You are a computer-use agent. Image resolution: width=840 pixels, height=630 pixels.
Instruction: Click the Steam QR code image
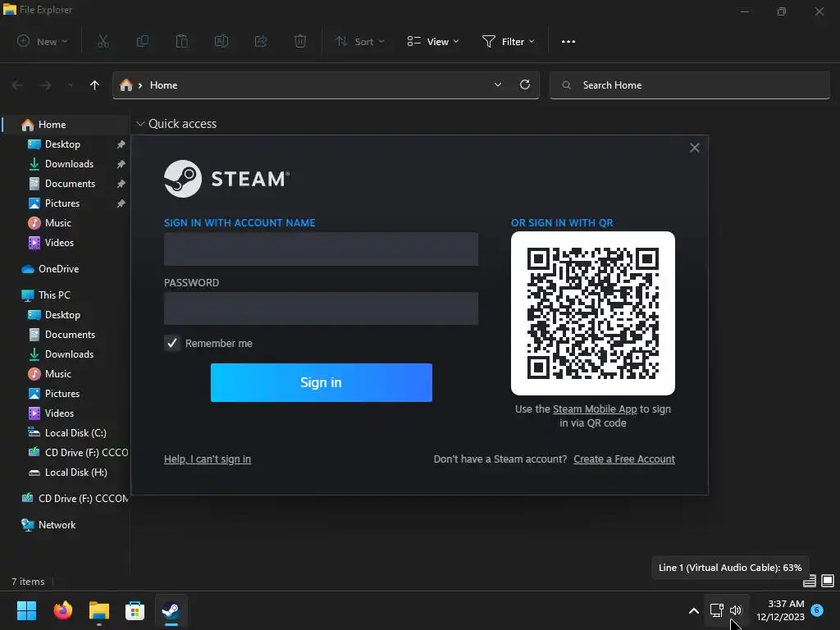click(593, 313)
